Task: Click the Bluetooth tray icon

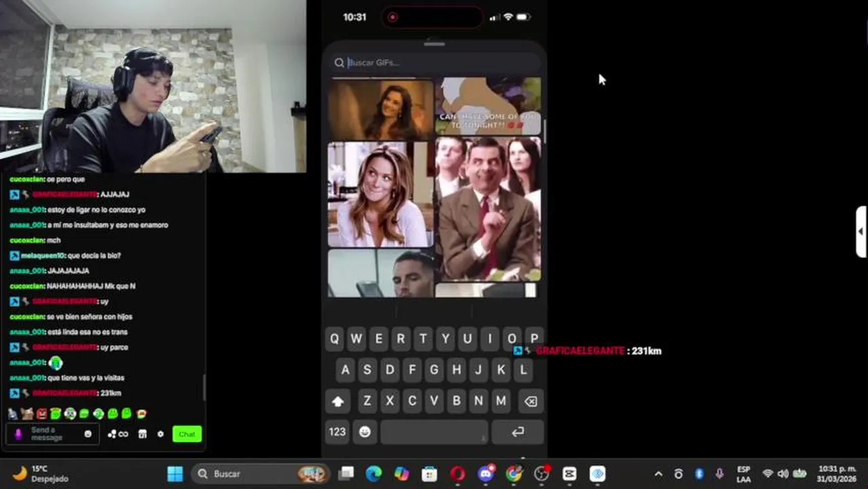Action: pyautogui.click(x=699, y=474)
